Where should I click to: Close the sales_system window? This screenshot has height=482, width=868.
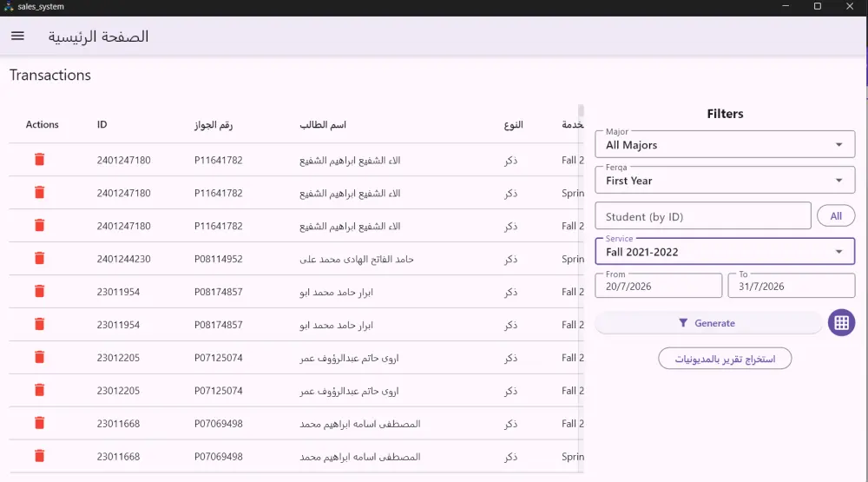click(850, 6)
